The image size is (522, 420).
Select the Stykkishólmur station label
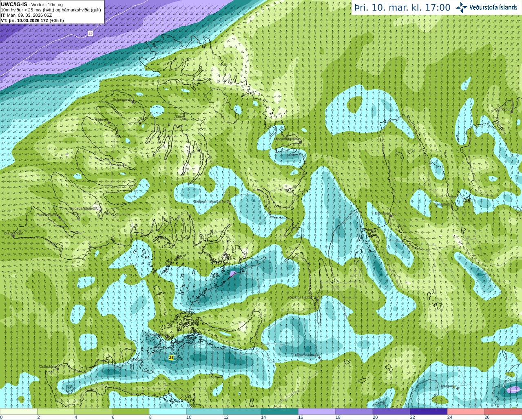click(155, 334)
